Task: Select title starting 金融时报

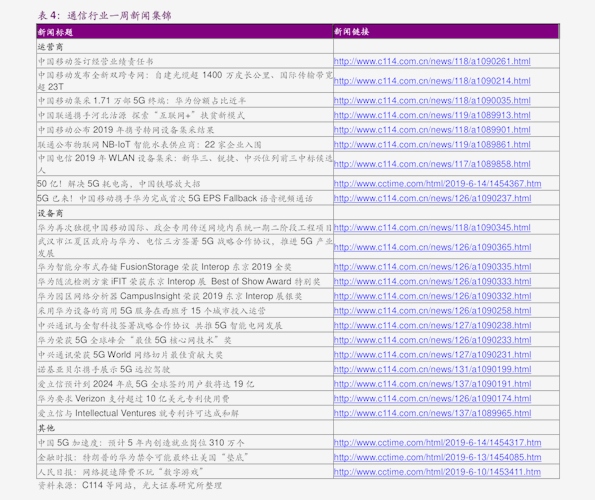Action: (143, 458)
